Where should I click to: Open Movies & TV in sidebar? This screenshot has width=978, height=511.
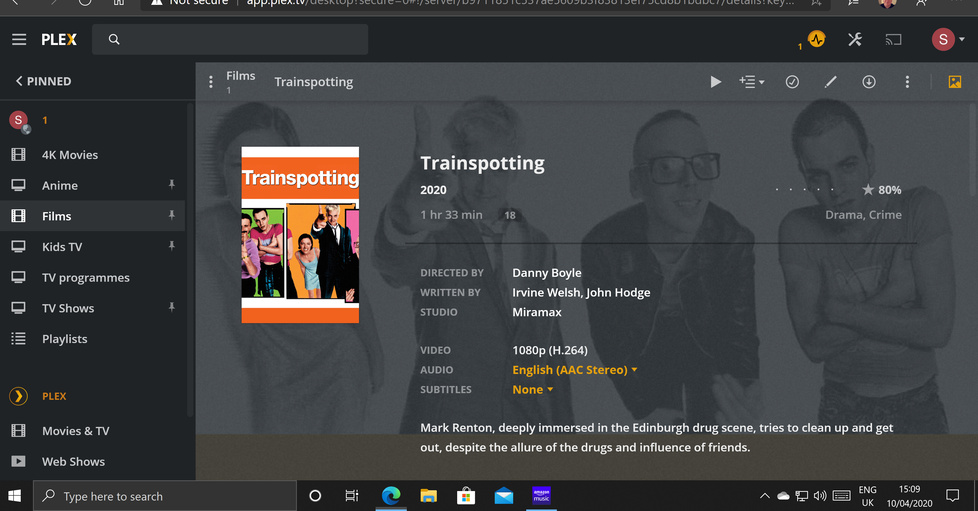click(x=92, y=431)
